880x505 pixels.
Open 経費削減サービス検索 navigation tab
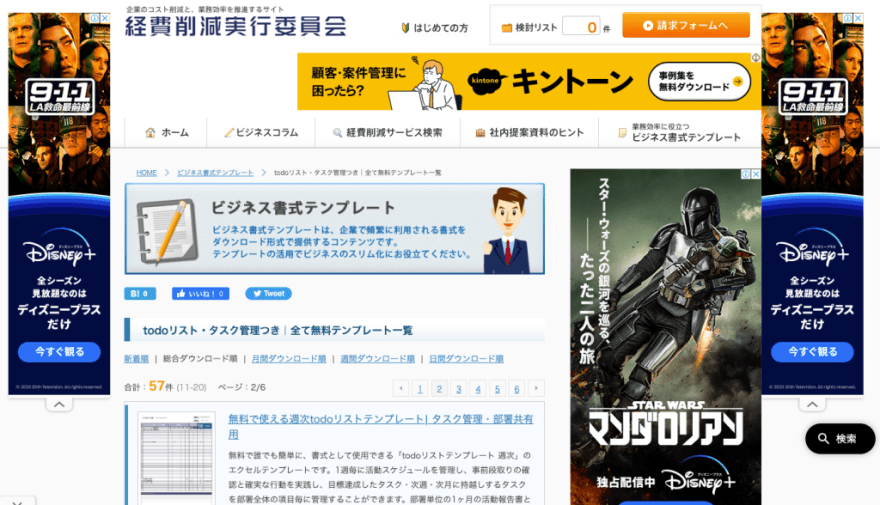point(388,132)
